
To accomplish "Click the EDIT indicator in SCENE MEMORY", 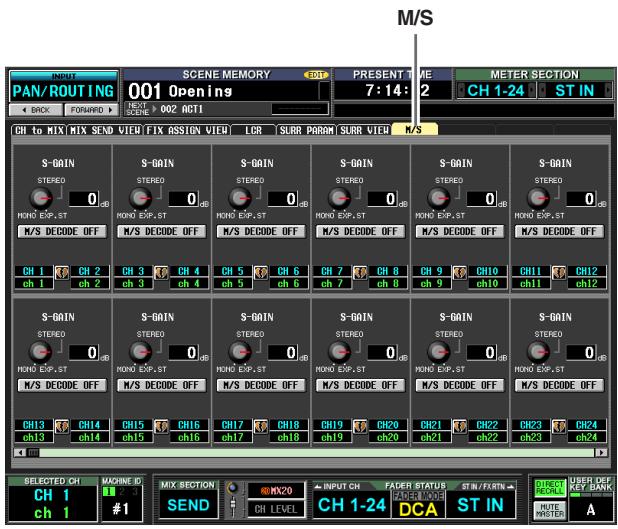I will point(316,75).
